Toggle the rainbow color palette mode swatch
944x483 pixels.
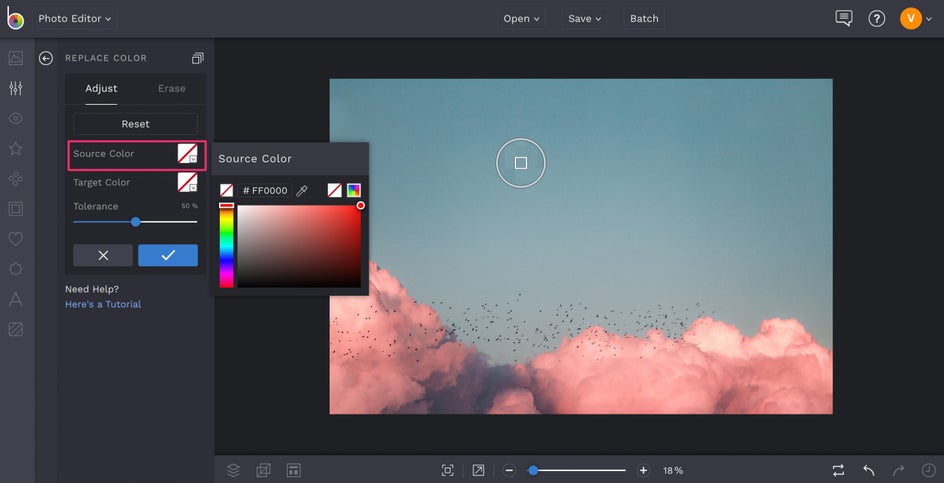[x=354, y=190]
